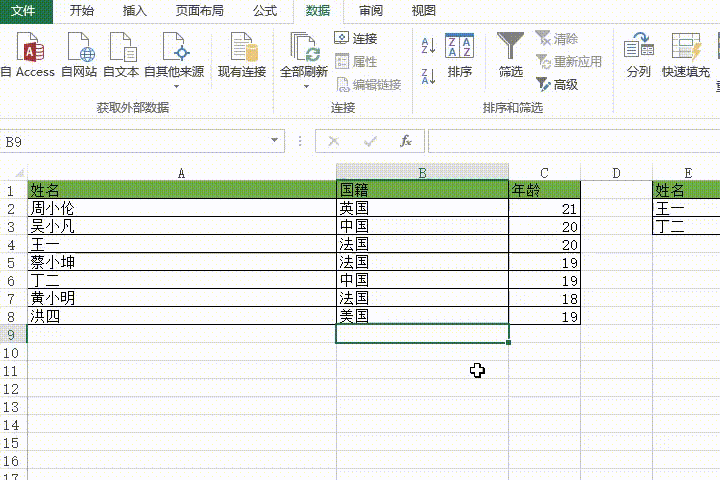Switch to the 视图 tab

pos(423,11)
